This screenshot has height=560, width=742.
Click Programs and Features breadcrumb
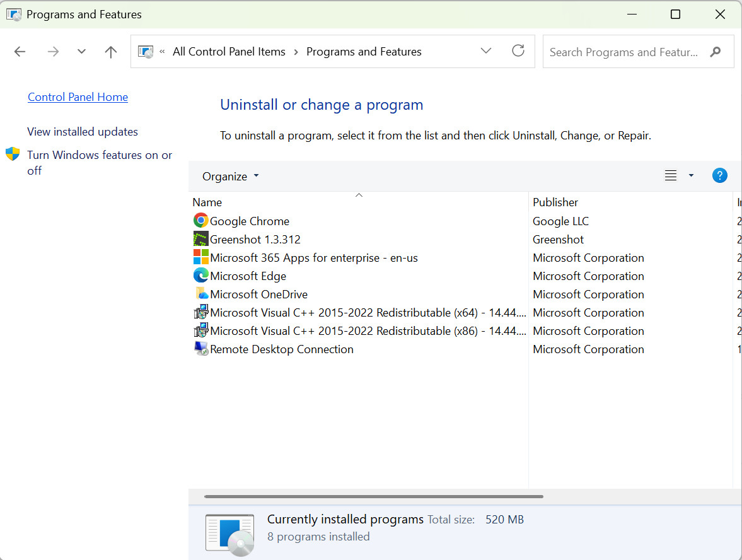[x=364, y=52]
